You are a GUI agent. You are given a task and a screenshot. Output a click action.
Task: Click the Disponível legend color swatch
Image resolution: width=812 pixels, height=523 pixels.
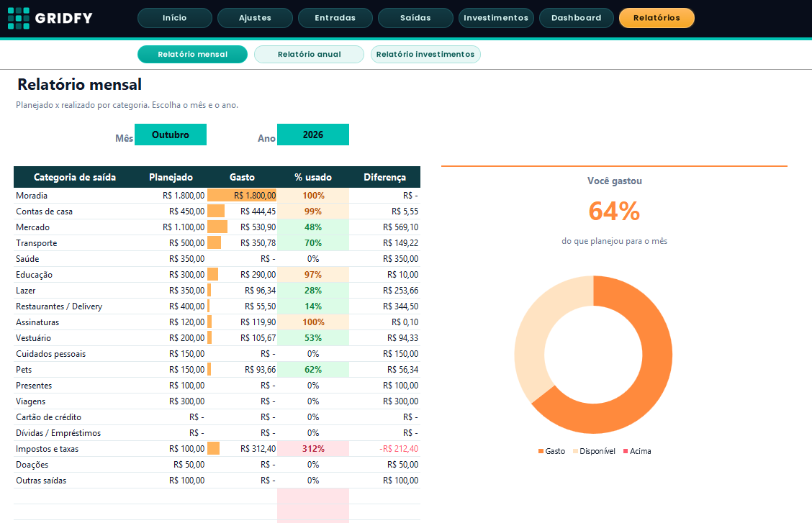coord(575,451)
